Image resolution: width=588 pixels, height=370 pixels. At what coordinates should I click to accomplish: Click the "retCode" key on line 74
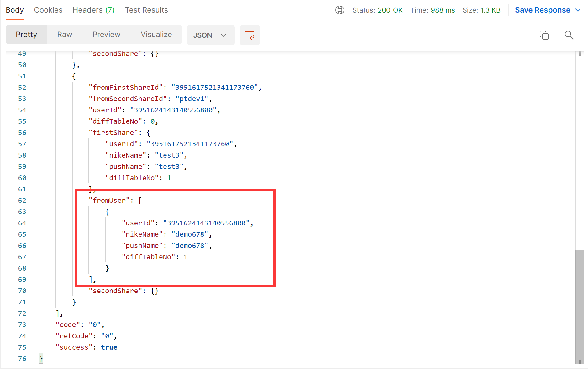click(74, 336)
